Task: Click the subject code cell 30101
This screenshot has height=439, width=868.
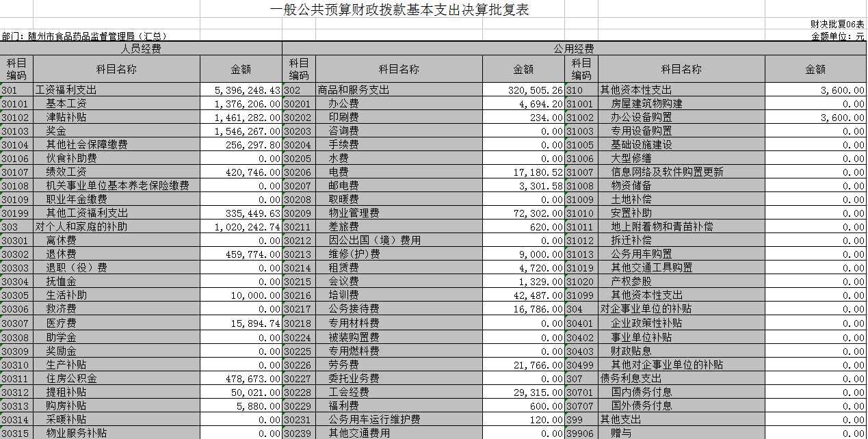Action: coord(16,104)
